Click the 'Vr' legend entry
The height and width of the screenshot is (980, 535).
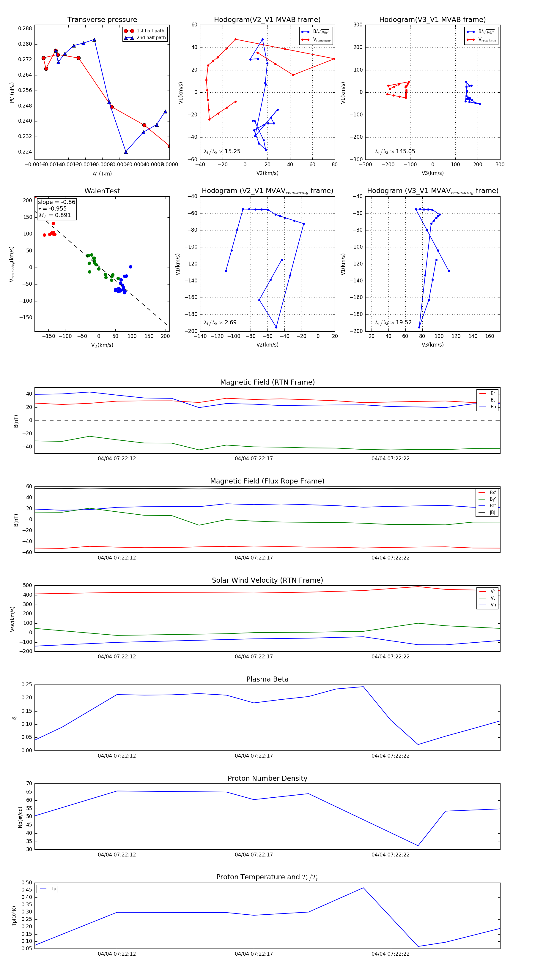[487, 592]
